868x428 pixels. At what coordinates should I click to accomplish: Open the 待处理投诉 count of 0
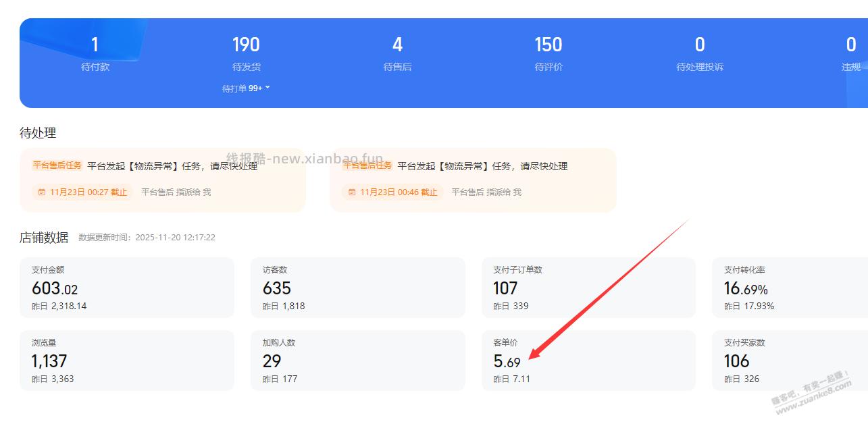[x=700, y=45]
